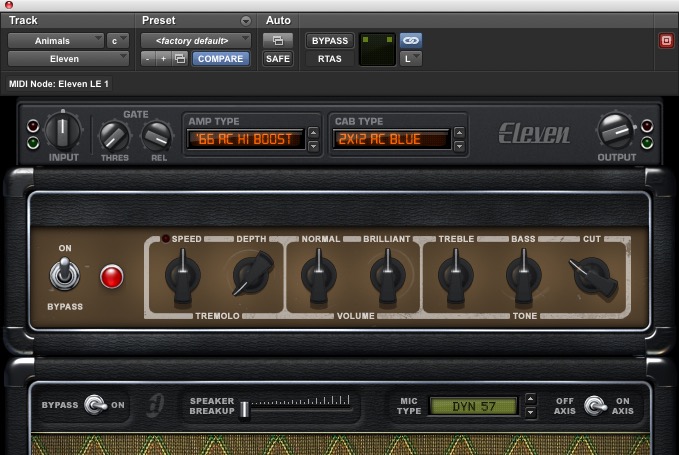Click the Safe automation button
The image size is (679, 455).
pyautogui.click(x=277, y=59)
